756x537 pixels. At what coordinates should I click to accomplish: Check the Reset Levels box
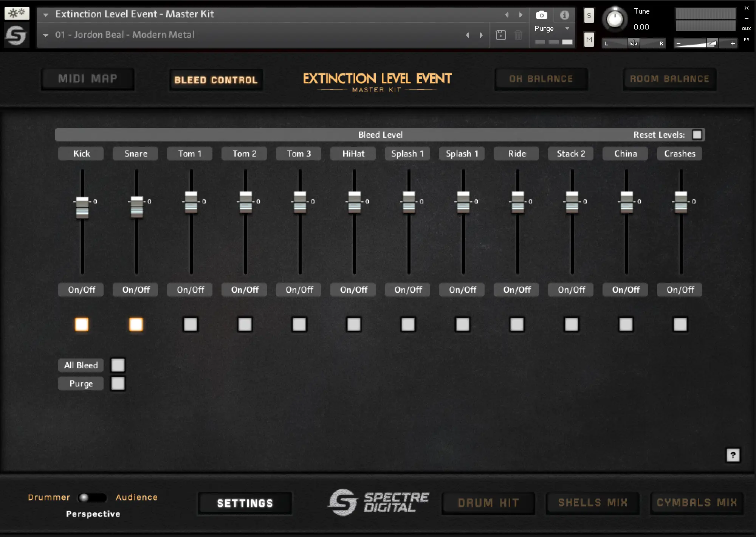click(697, 135)
